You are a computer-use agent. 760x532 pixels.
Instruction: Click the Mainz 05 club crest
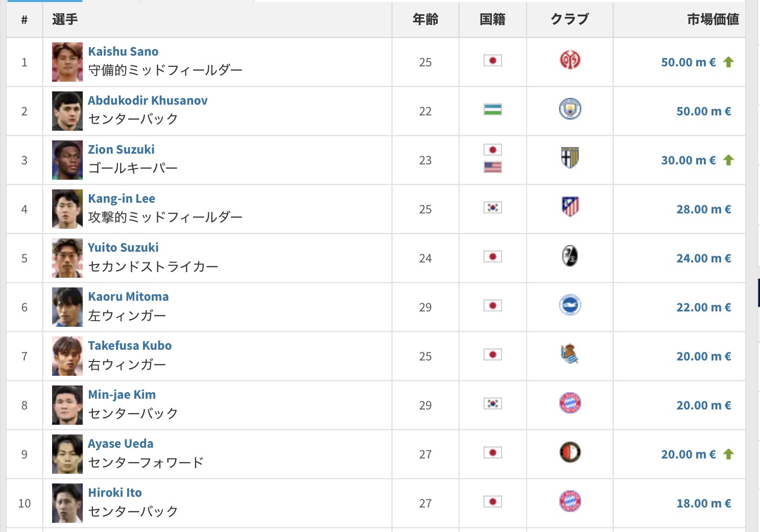570,60
